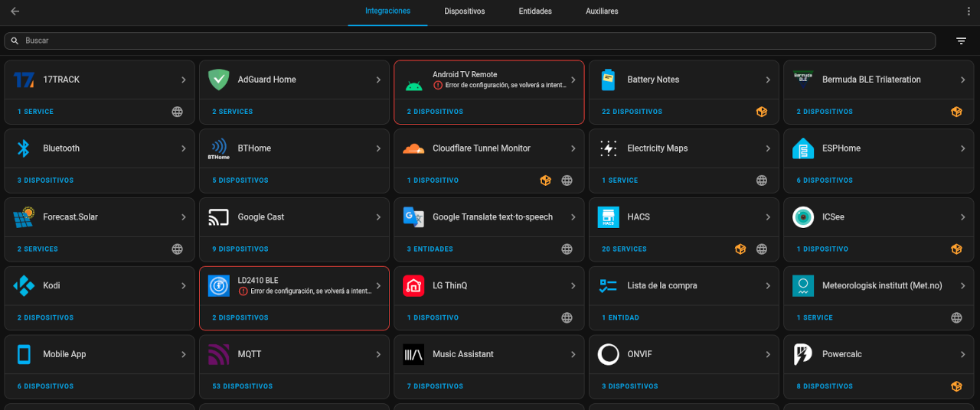Viewport: 980px width, 410px height.
Task: Open Google Translate 3 entidades link
Action: 430,249
